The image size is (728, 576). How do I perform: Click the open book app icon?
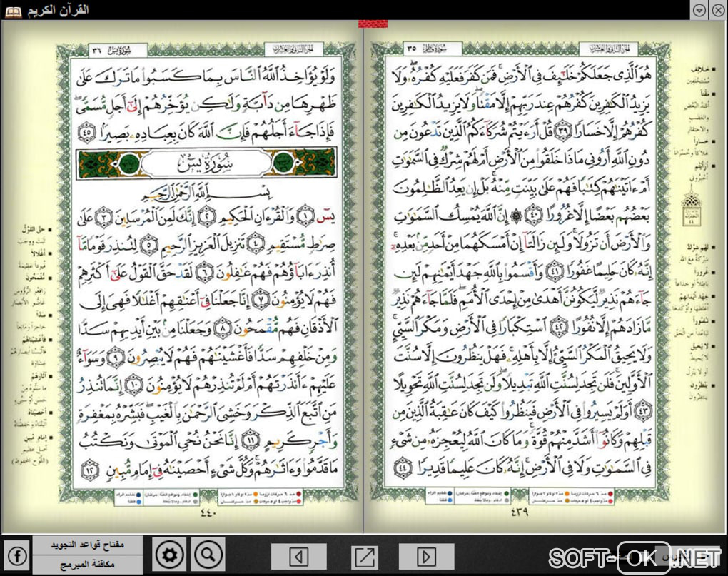(13, 11)
